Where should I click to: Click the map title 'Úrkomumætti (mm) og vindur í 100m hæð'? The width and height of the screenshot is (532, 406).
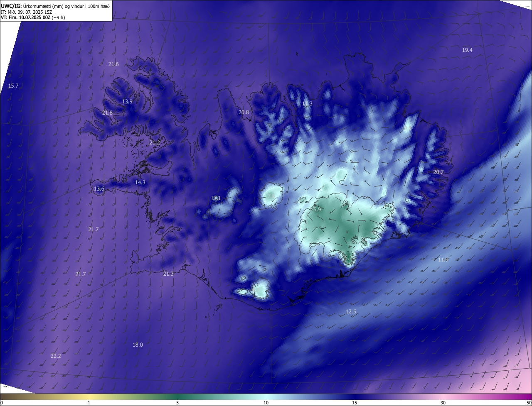click(66, 5)
